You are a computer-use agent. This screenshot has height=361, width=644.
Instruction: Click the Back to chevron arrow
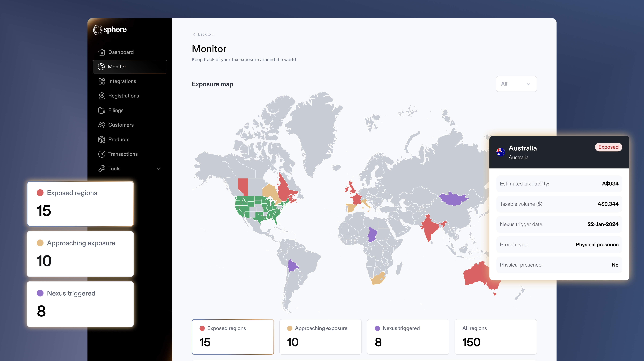(x=194, y=34)
